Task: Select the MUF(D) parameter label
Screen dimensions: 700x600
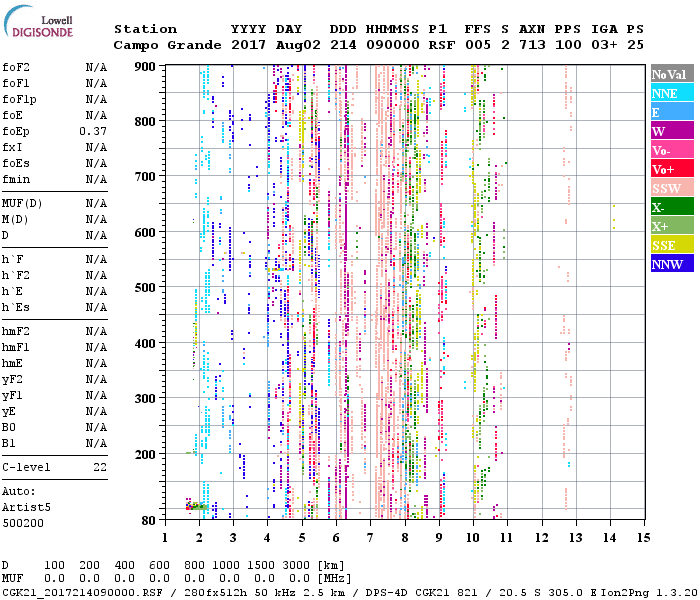Action: [x=22, y=203]
